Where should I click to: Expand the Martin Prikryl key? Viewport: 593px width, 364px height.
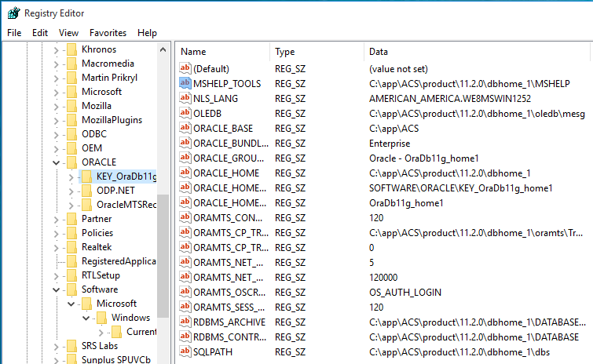pos(57,78)
